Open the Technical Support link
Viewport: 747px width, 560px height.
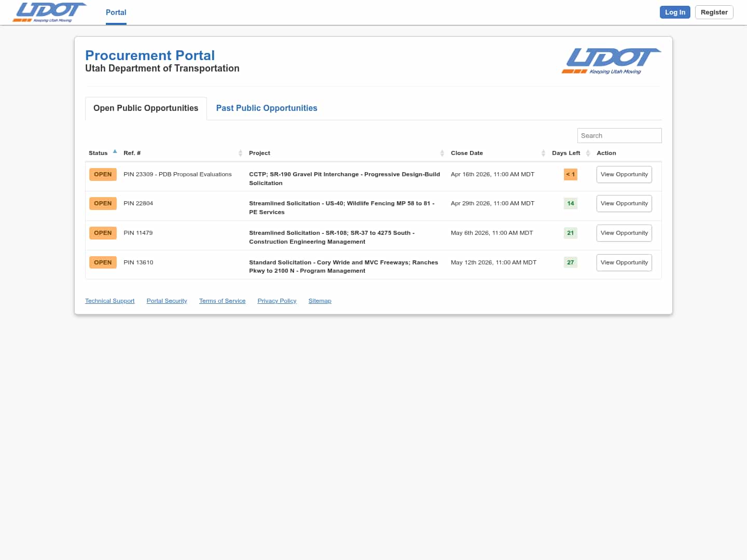point(110,301)
